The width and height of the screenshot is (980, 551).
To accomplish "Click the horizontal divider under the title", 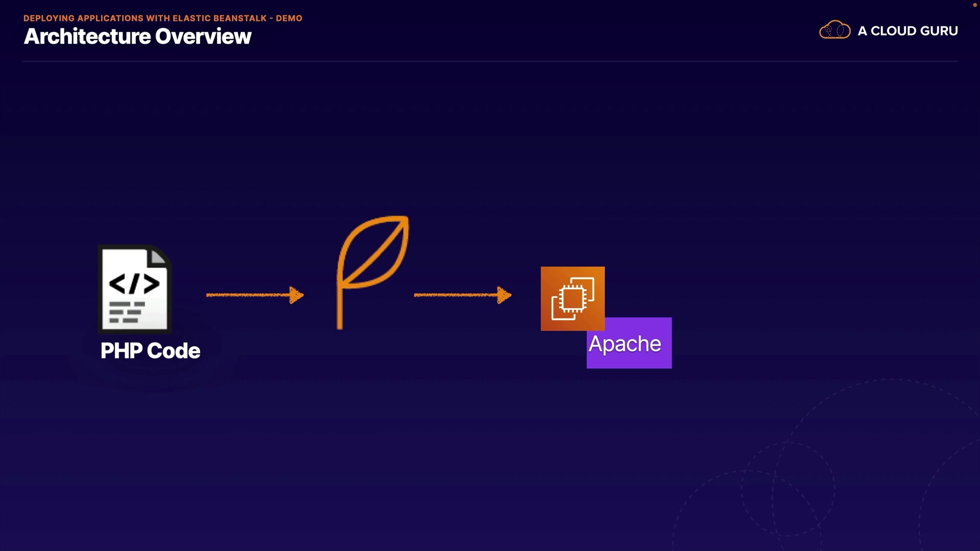I will pyautogui.click(x=490, y=61).
